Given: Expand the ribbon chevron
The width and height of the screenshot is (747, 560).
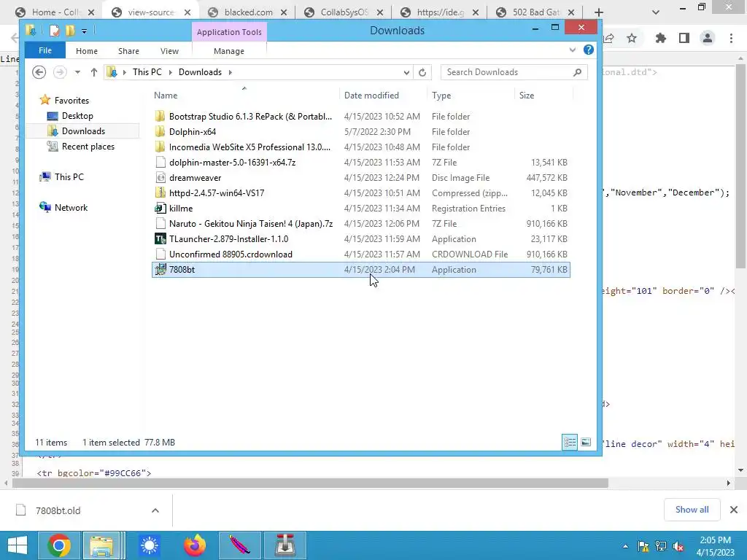Looking at the screenshot, I should [573, 50].
